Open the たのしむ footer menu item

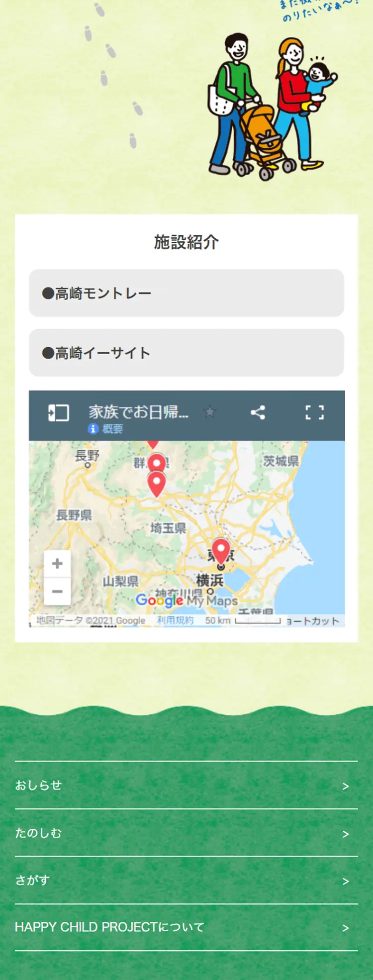click(x=186, y=833)
